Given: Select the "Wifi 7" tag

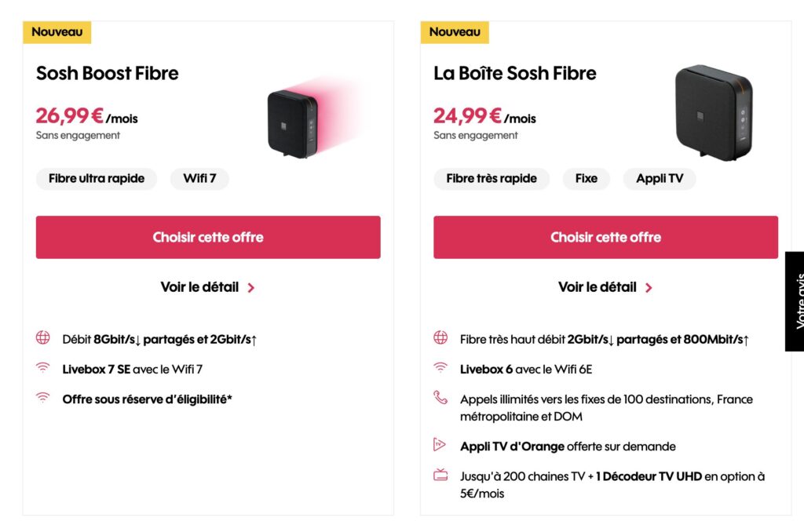Looking at the screenshot, I should (199, 178).
